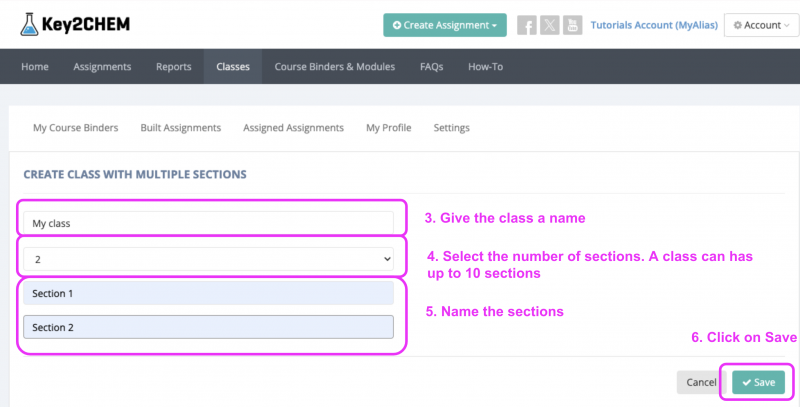Image resolution: width=800 pixels, height=407 pixels.
Task: Click the Key2CHEM flask logo
Action: [32, 24]
